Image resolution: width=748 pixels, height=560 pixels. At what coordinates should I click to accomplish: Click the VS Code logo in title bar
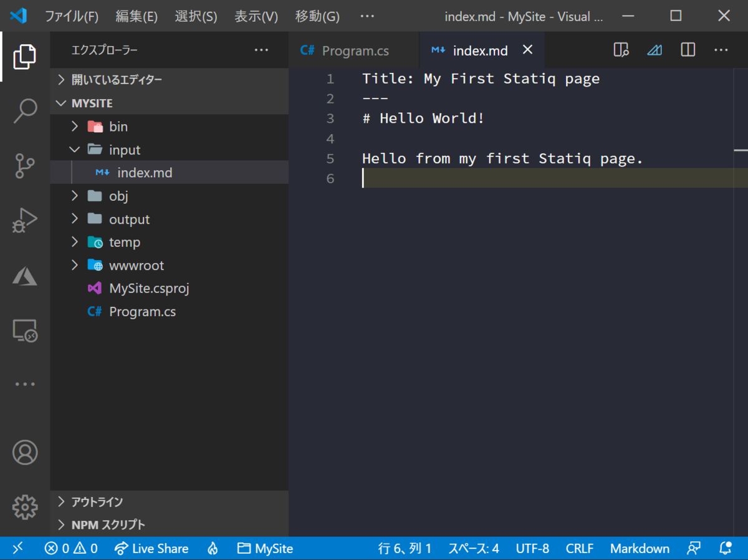[x=19, y=16]
